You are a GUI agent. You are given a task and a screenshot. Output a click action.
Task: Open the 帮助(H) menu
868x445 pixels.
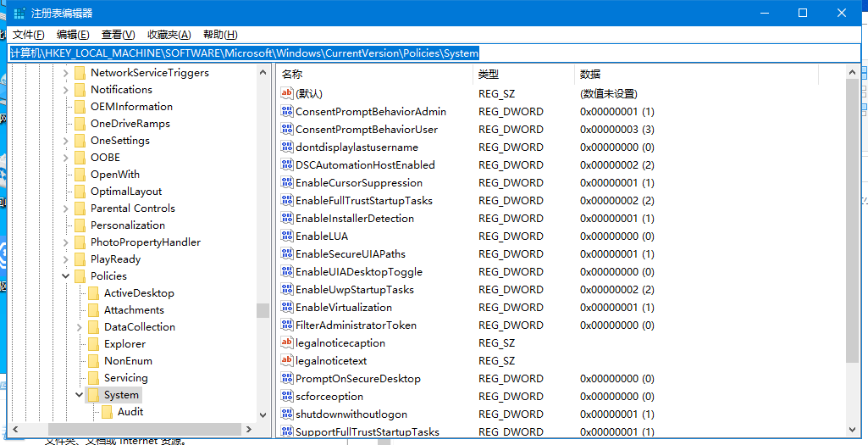point(220,35)
